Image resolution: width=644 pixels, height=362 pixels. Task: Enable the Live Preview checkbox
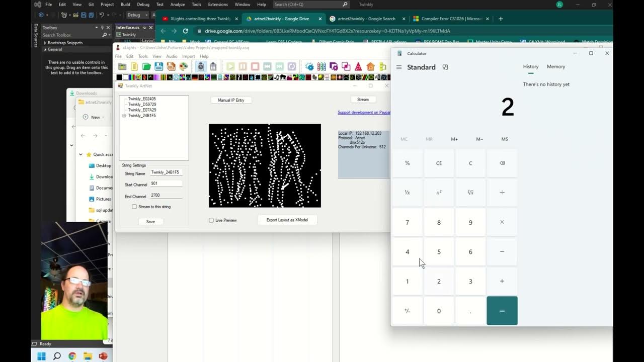211,220
